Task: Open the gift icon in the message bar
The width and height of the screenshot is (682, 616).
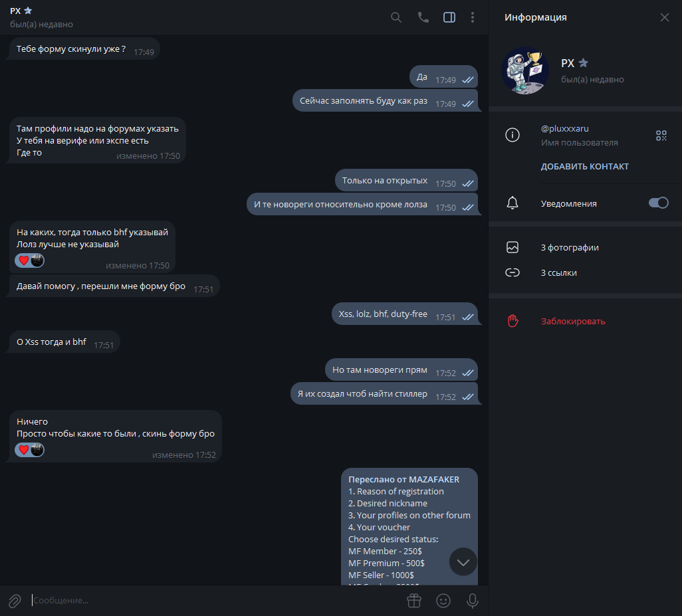Action: pyautogui.click(x=414, y=601)
